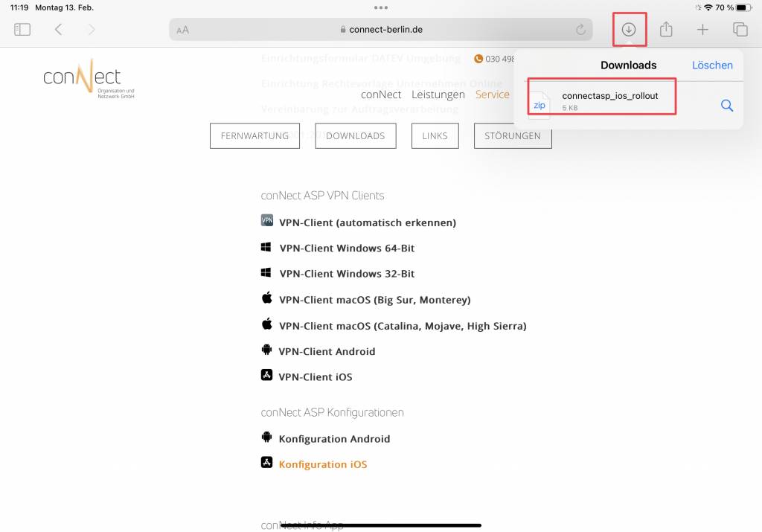The width and height of the screenshot is (762, 532).
Task: Click Löschen to clear downloads
Action: pos(712,65)
